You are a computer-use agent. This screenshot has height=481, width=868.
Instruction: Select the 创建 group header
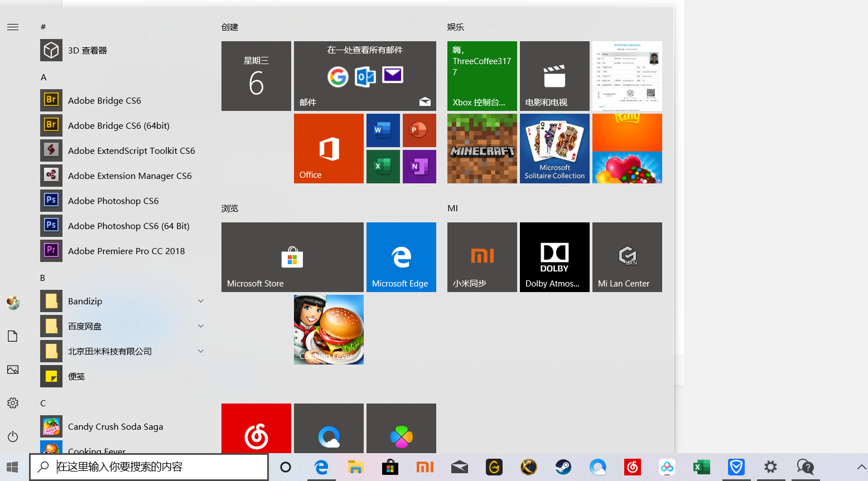point(230,27)
